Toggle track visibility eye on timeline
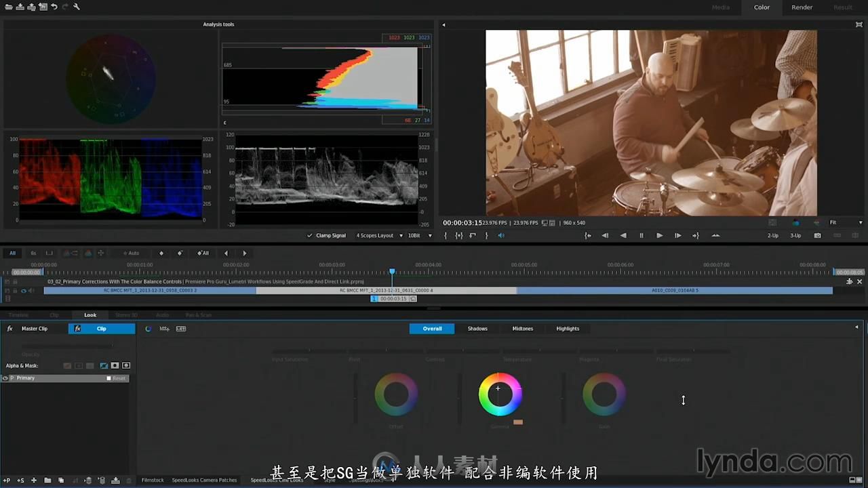The image size is (868, 488). [x=23, y=290]
